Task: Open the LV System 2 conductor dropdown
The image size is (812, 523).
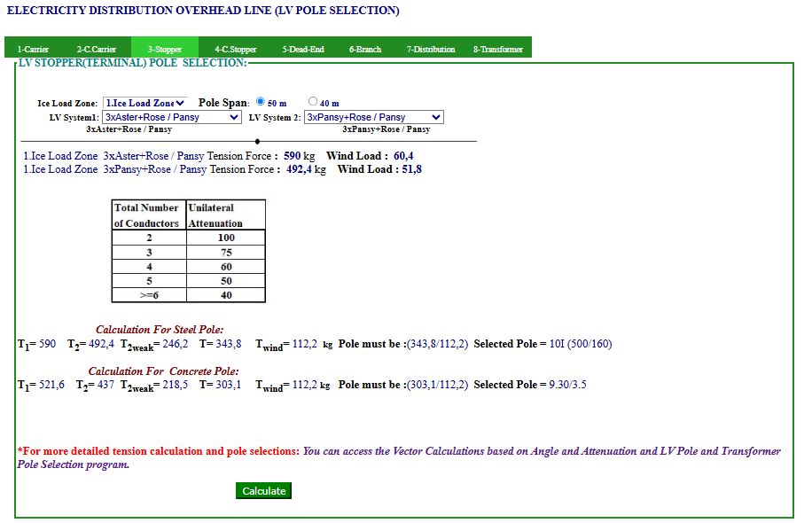Action: click(373, 117)
